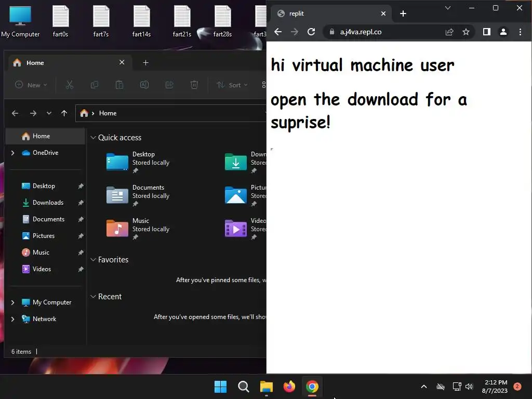Open volume control in system tray
The image size is (532, 399).
pos(469,387)
